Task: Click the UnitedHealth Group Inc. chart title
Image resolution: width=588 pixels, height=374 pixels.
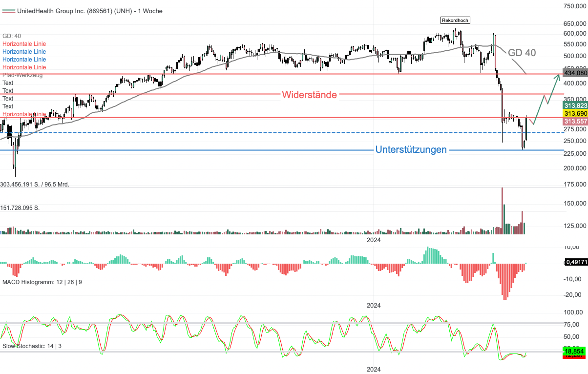Action: pyautogui.click(x=90, y=11)
